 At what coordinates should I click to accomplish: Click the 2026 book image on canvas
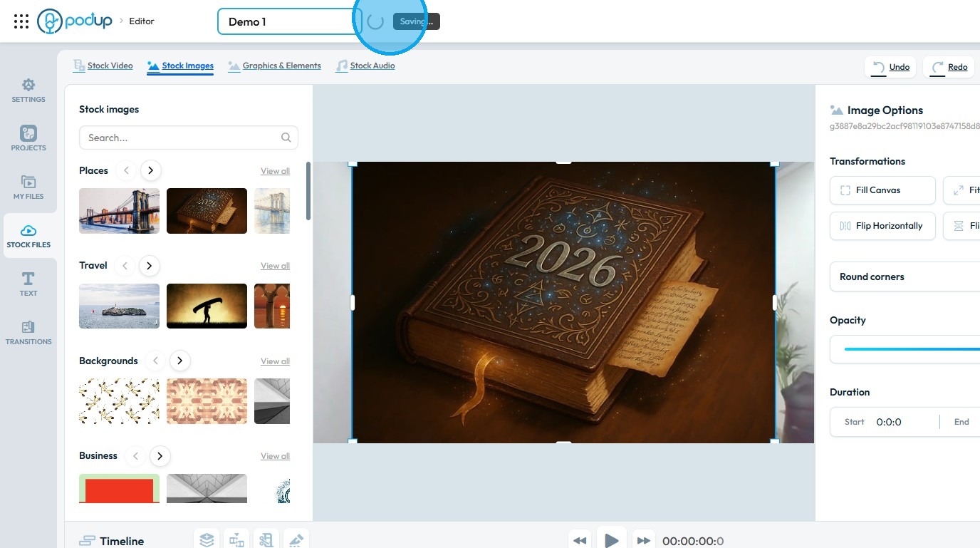coord(563,302)
